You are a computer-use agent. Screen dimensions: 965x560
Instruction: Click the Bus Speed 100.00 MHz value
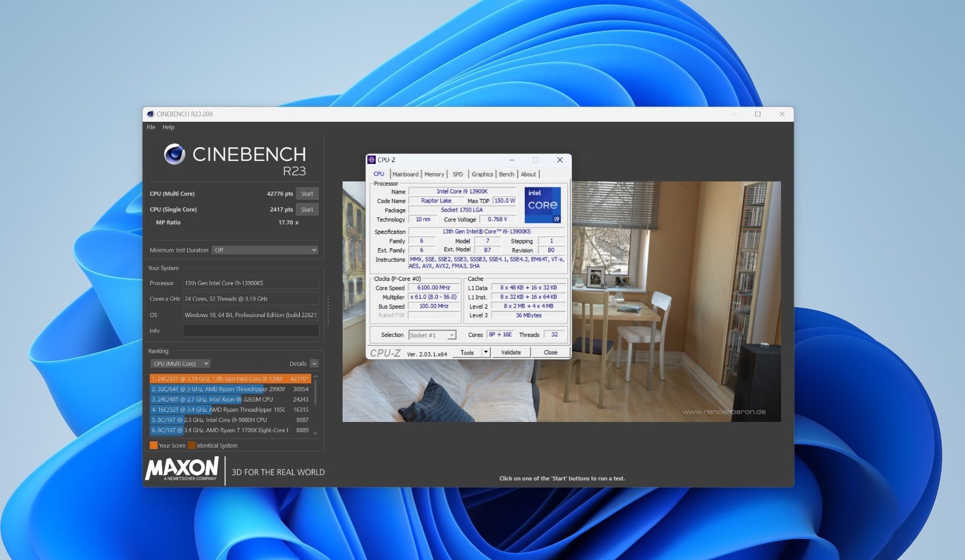[x=434, y=306]
